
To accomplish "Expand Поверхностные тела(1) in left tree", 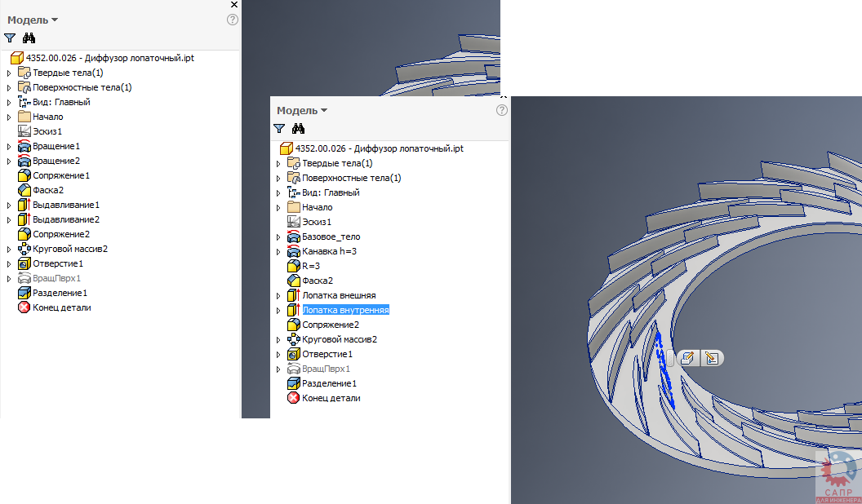I will pyautogui.click(x=9, y=87).
